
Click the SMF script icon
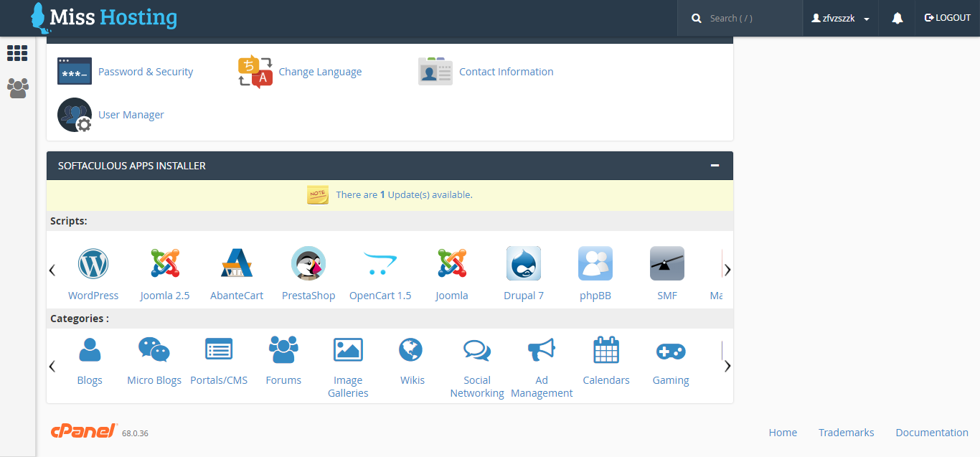click(x=667, y=263)
